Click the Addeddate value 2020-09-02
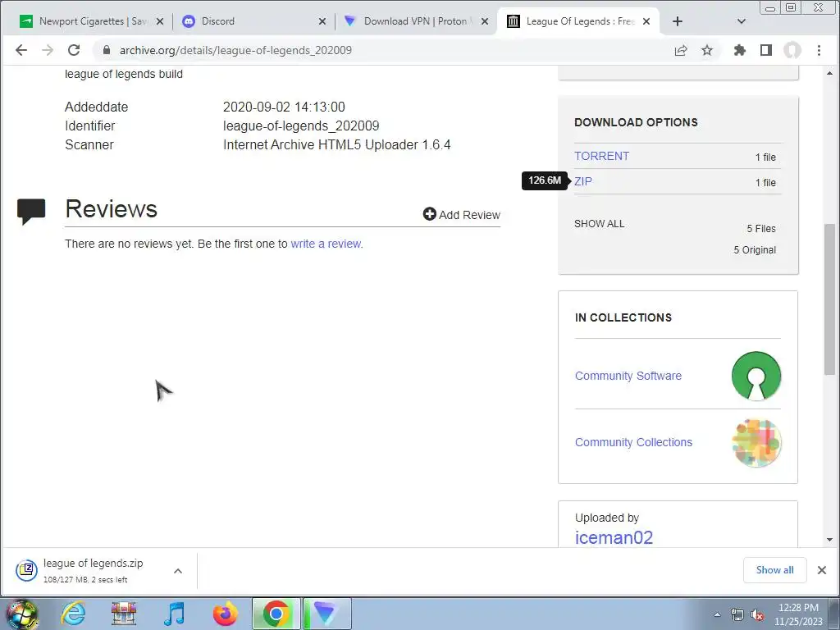840x630 pixels. pos(284,107)
